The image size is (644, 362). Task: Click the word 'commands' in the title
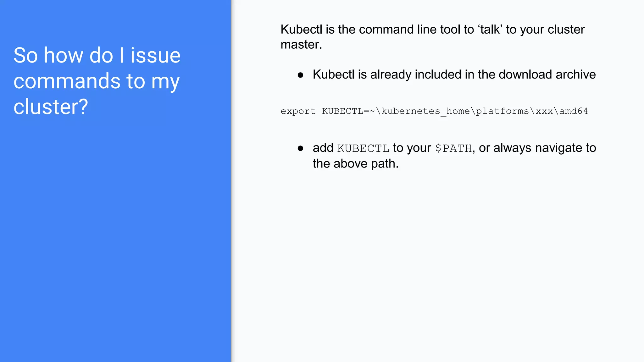(x=67, y=81)
